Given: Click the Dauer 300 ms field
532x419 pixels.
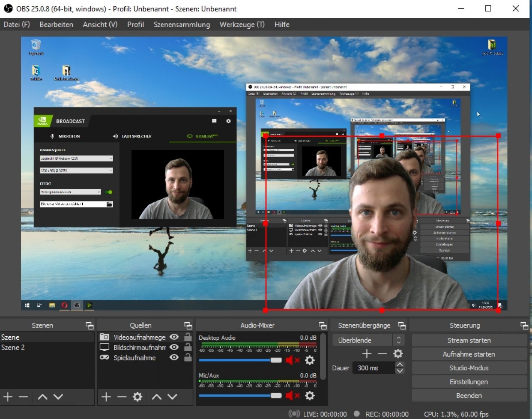Looking at the screenshot, I should 374,368.
